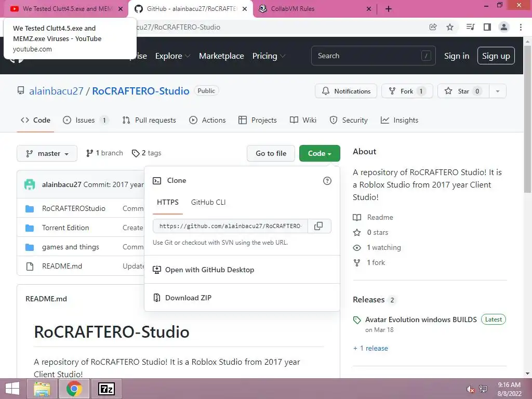Click the repository icon beside alainbacu27
This screenshot has width=532, height=399.
21,91
